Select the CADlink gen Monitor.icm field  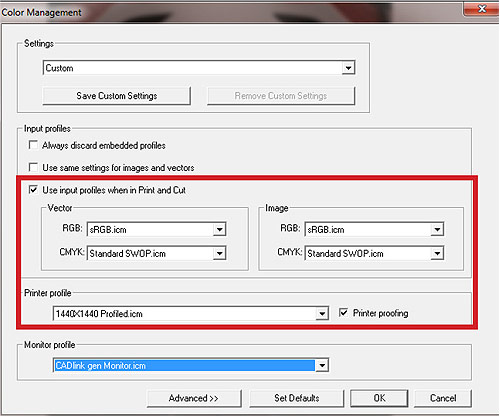(184, 365)
